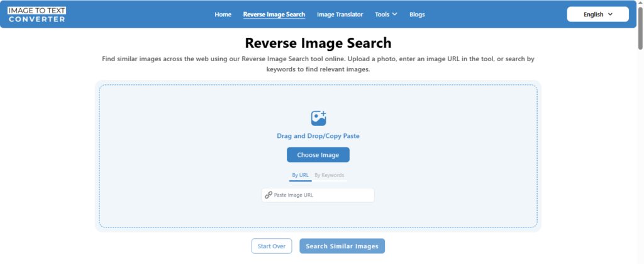Focus the Paste Image URL field
This screenshot has width=644, height=264.
[x=322, y=195]
